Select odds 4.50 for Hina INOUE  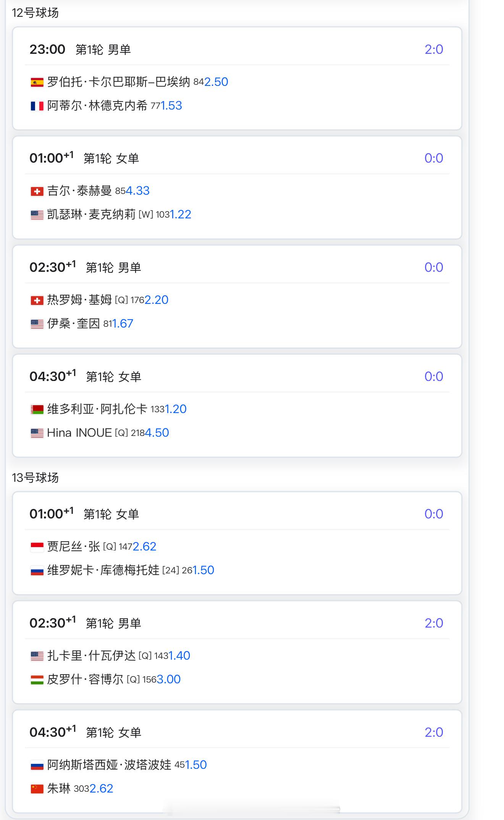[157, 433]
